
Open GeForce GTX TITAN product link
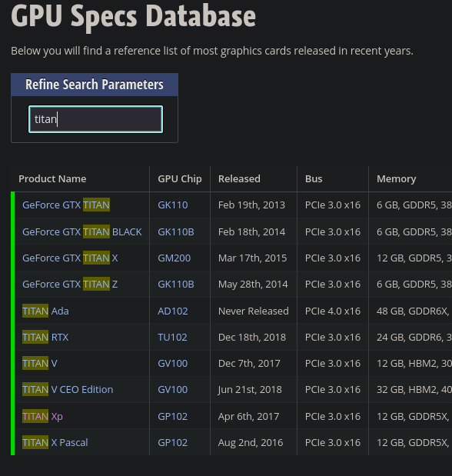coord(66,205)
